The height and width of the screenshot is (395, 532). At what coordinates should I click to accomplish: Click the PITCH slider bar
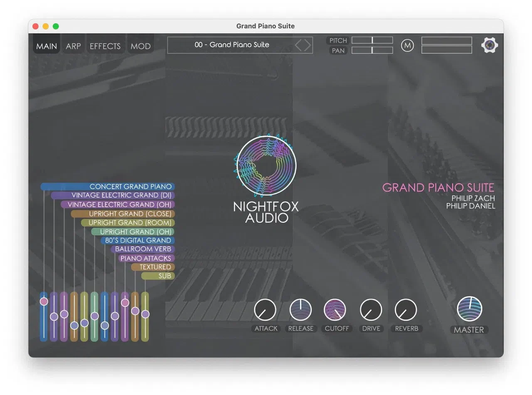(x=372, y=40)
